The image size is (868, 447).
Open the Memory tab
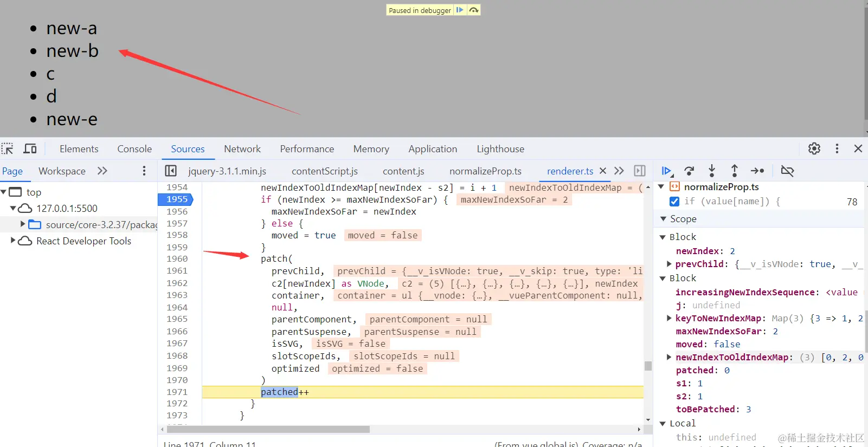371,148
